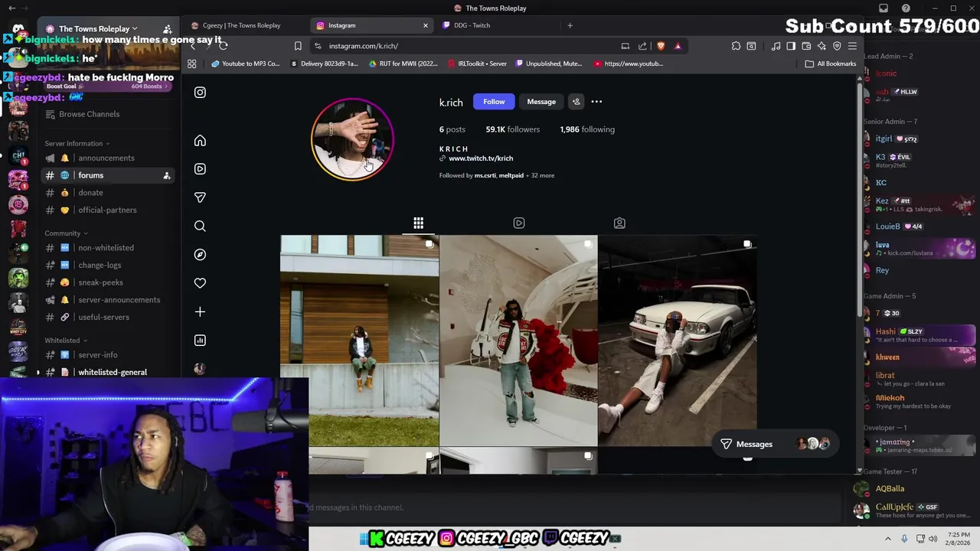Open Youtube to MP3 bookmark
This screenshot has height=551, width=980.
245,64
